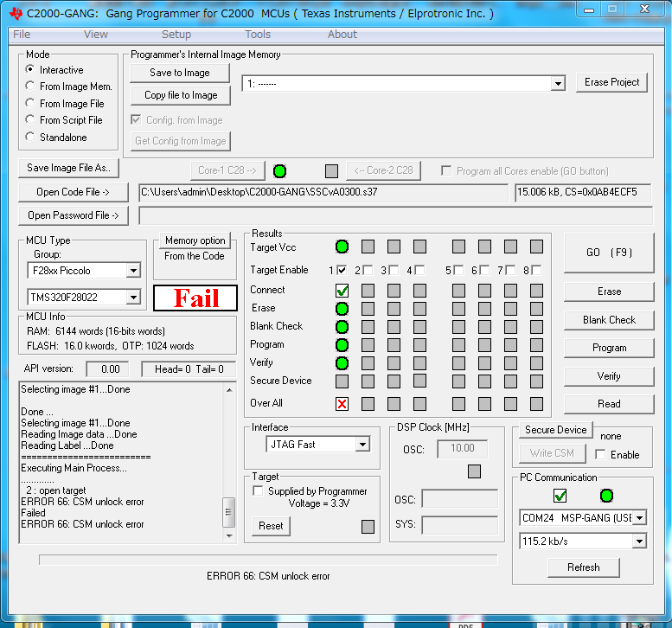Click the red X Over All result icon
This screenshot has width=672, height=628.
tap(342, 403)
